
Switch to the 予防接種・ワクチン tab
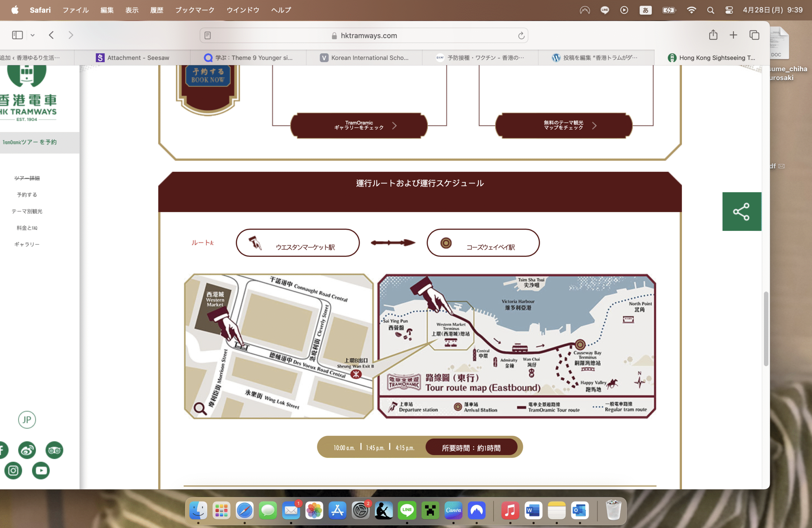(480, 58)
